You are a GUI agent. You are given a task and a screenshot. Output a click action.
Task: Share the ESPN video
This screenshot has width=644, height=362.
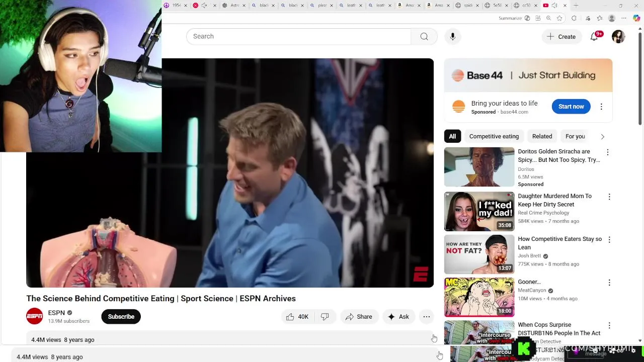point(359,317)
